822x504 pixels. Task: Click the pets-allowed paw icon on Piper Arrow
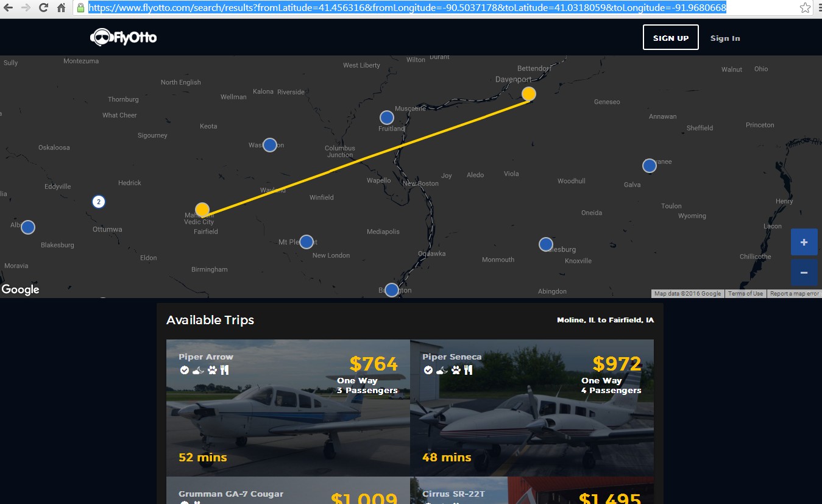pos(212,370)
